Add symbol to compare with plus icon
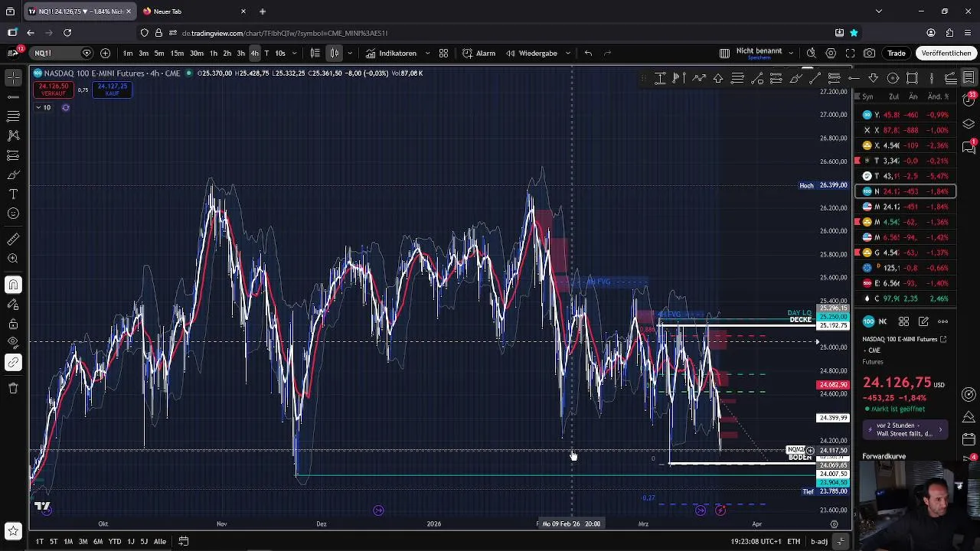Screen dimensions: 980x551 (x=105, y=53)
